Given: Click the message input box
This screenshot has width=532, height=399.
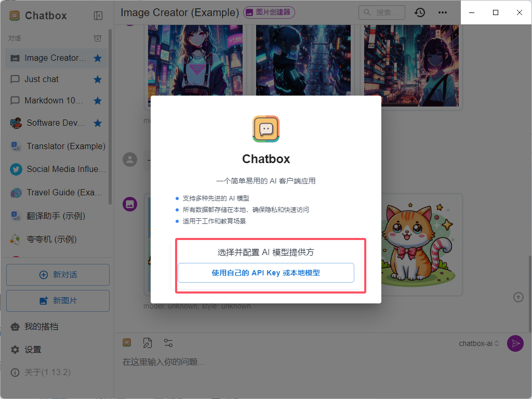Looking at the screenshot, I should [312, 362].
